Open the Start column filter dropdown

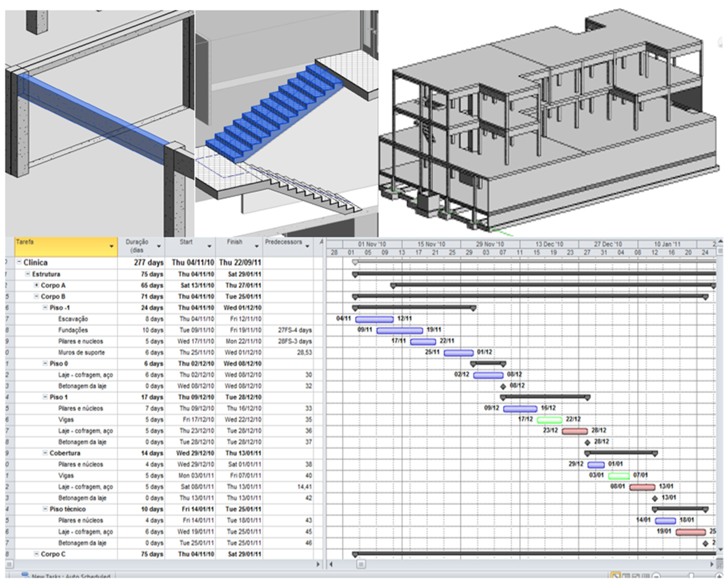tap(209, 246)
